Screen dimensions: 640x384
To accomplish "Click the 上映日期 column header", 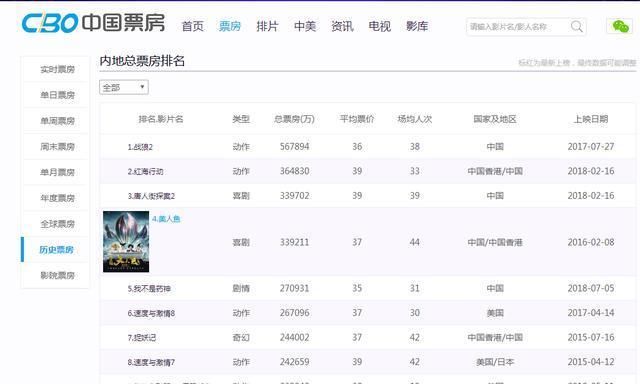I will (x=591, y=119).
